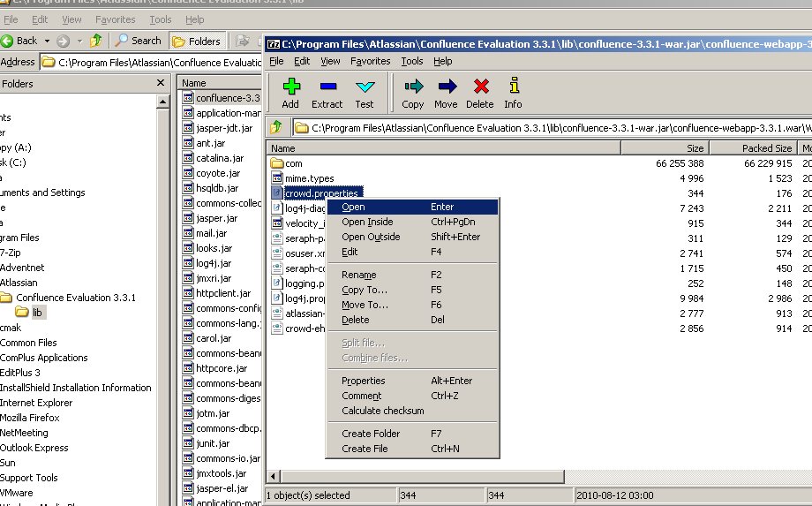Open Forward history dropdown arrow
This screenshot has width=812, height=506.
click(x=79, y=41)
